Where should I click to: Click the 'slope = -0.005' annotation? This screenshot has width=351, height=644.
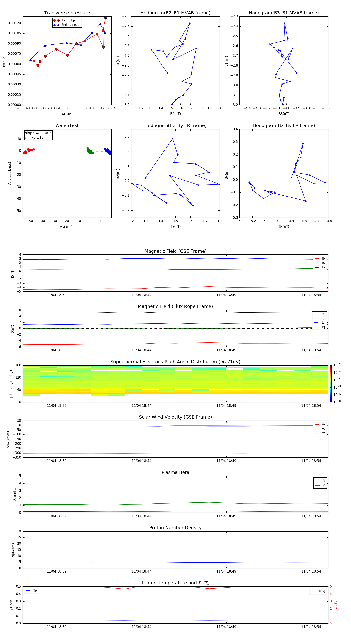pos(38,133)
